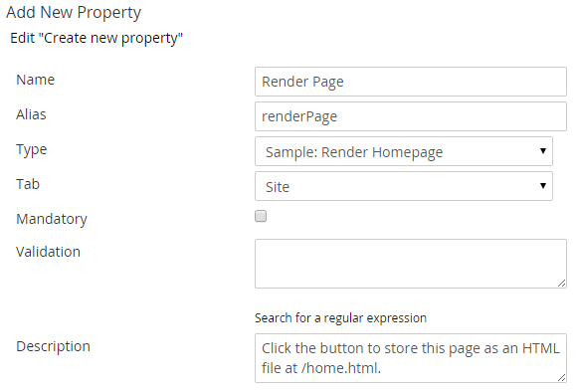This screenshot has height=392, width=577.
Task: Open the Search for a regular expression link
Action: 340,318
